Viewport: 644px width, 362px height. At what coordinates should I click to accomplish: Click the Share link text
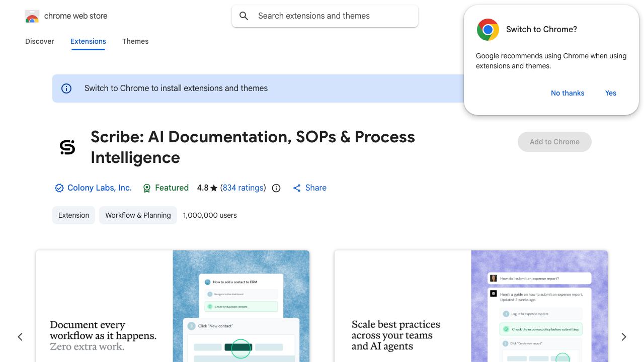click(316, 188)
